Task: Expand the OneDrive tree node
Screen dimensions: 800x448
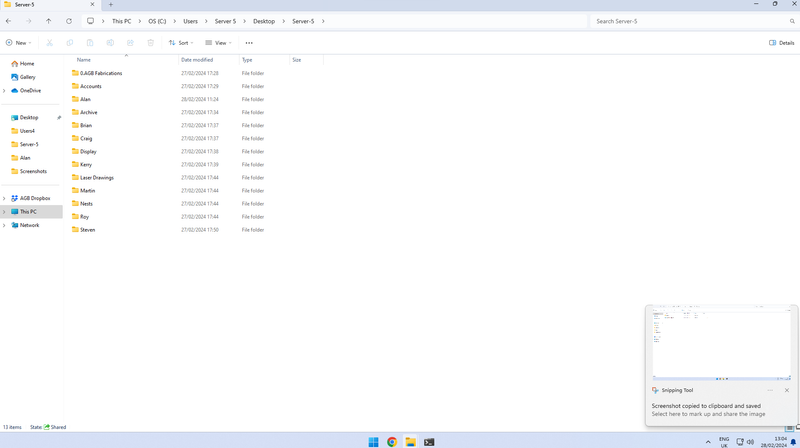Action: pyautogui.click(x=4, y=91)
